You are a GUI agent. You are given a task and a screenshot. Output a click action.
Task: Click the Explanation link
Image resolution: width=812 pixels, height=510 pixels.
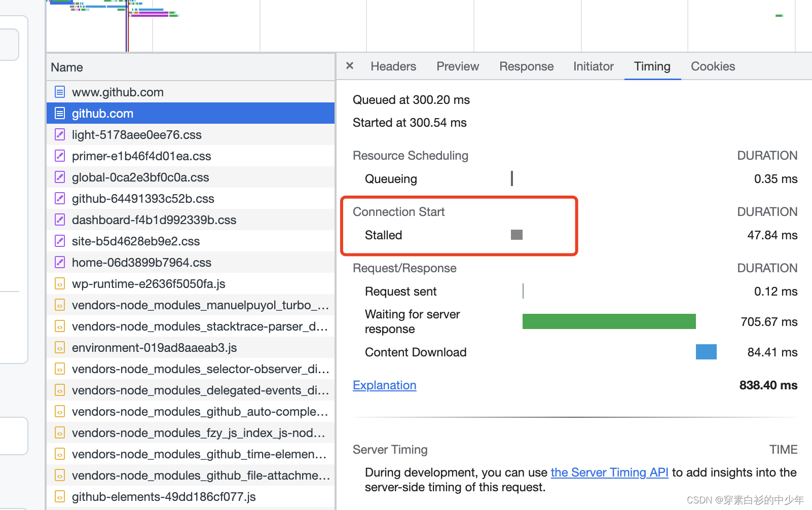click(x=384, y=385)
